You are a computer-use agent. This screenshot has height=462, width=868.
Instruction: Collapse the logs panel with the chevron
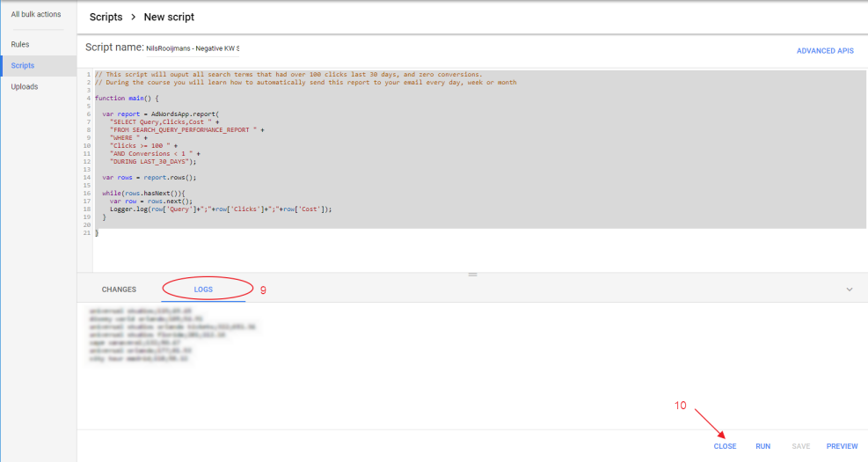tap(849, 290)
